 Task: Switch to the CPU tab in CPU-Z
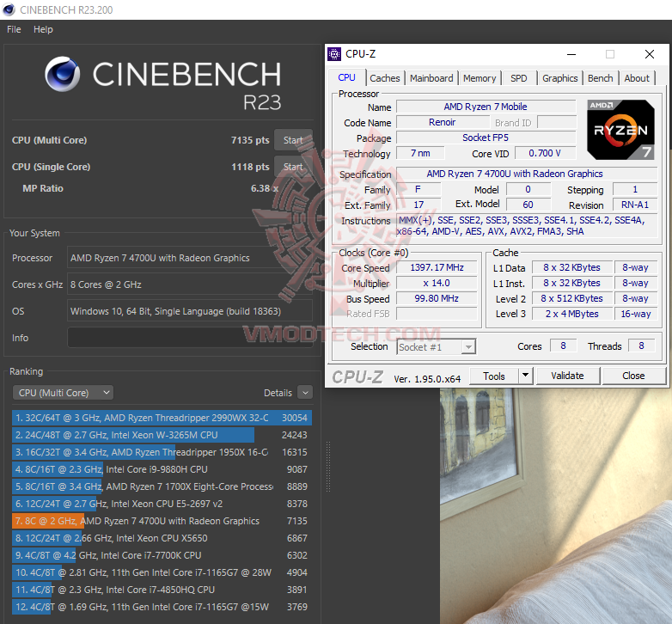(346, 77)
